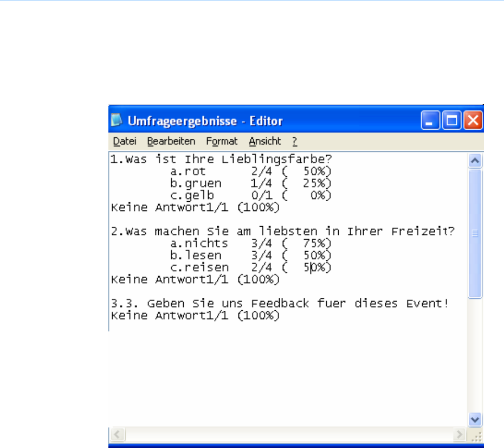
Task: Click the '75%' value beside a.nichts
Action: coord(315,244)
